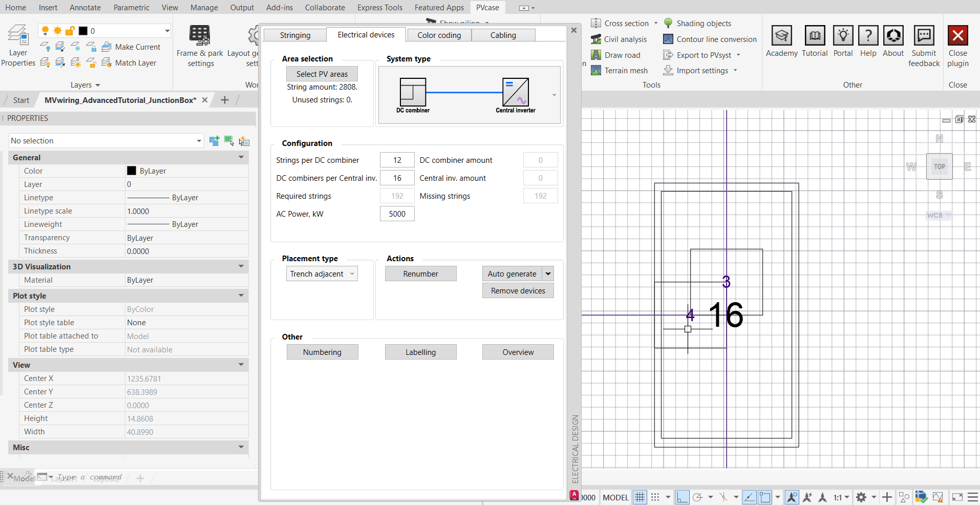The image size is (980, 506).
Task: Switch to the Stringing tab
Action: point(295,35)
